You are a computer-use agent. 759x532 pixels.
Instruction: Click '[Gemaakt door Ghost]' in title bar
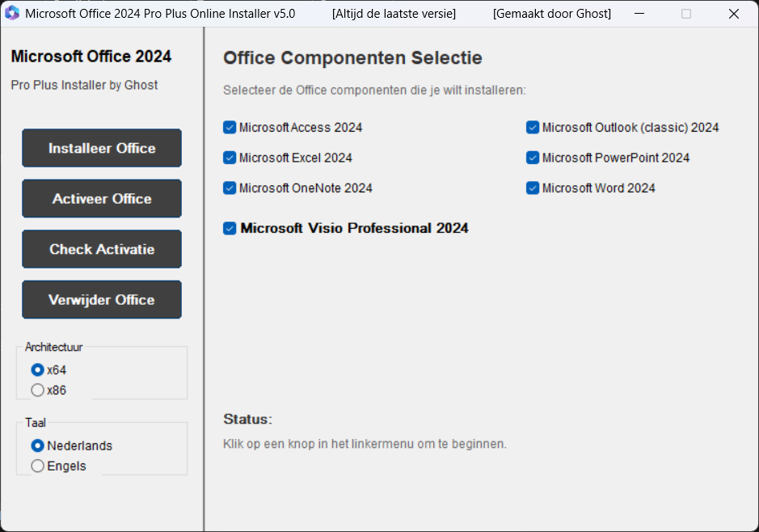(552, 14)
